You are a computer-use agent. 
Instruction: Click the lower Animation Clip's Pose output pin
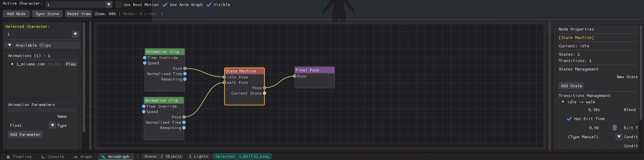click(x=184, y=117)
